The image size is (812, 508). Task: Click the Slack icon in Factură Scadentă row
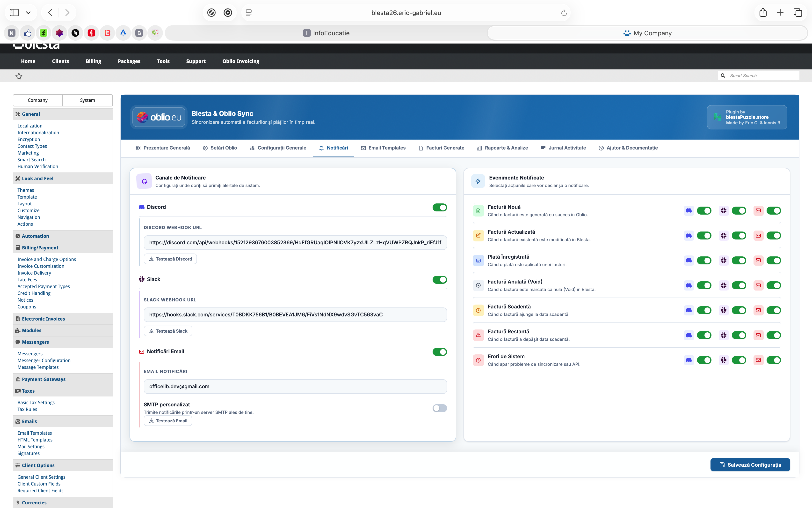click(724, 310)
